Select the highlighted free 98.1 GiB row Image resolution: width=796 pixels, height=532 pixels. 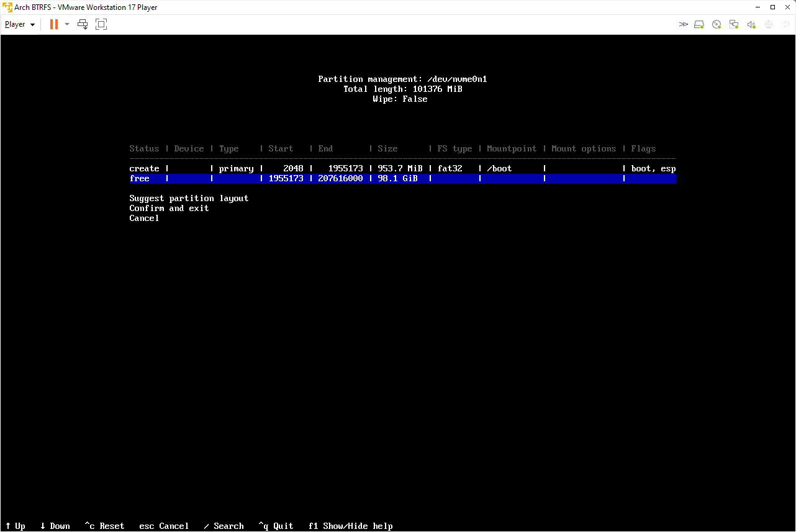[x=402, y=178]
